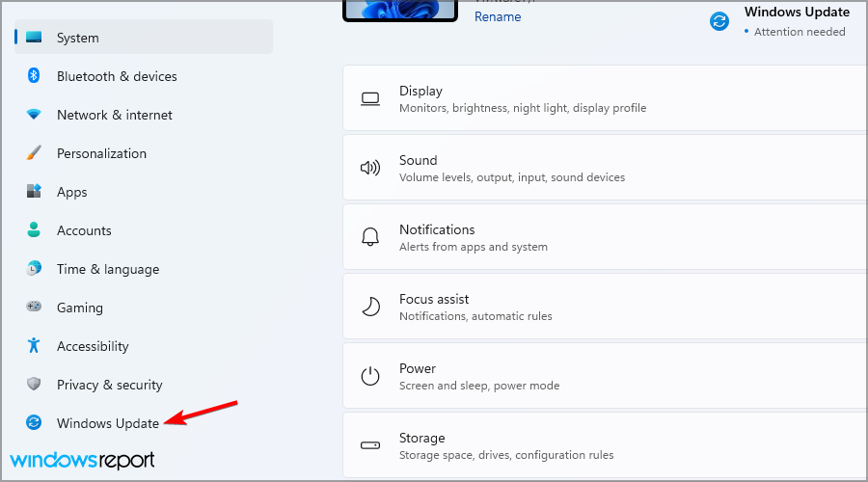This screenshot has height=482, width=868.
Task: Click the Accounts person icon
Action: click(x=34, y=229)
